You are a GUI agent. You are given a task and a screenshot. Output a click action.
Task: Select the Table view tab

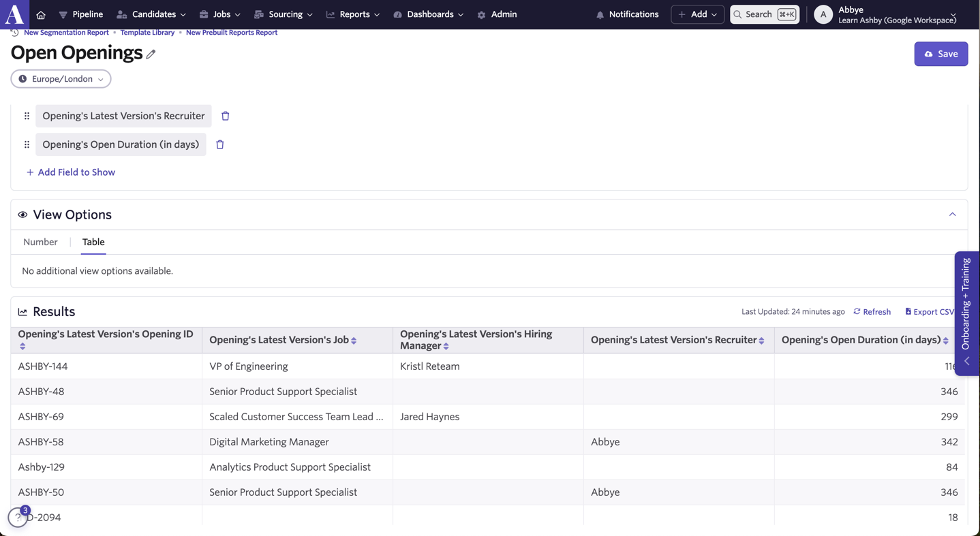(x=93, y=242)
